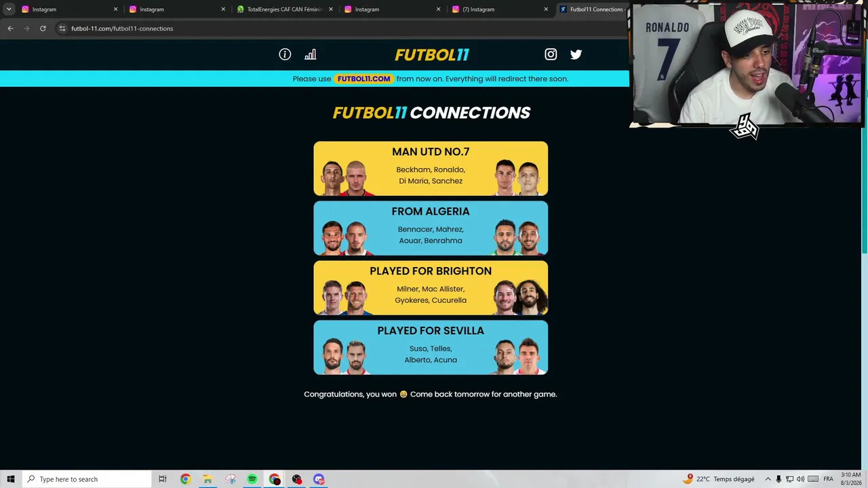The width and height of the screenshot is (868, 488).
Task: Open the statistics bar chart icon
Action: [x=311, y=54]
